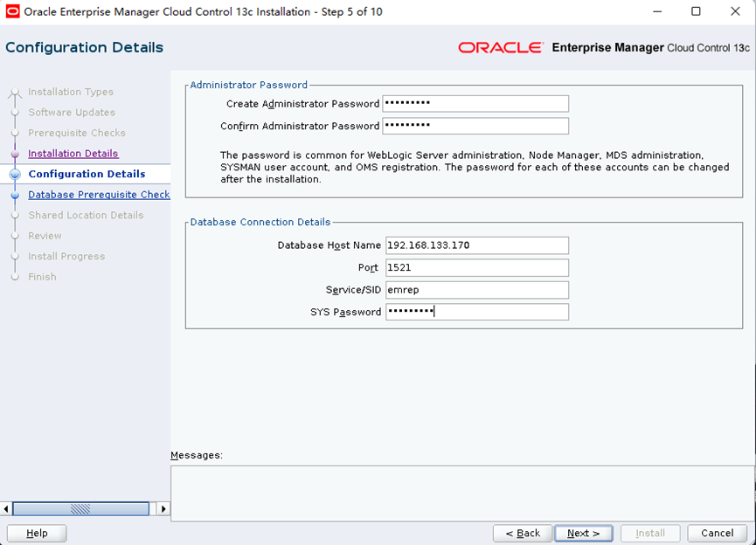The height and width of the screenshot is (545, 756).
Task: Click inside the Messages text area
Action: point(462,493)
